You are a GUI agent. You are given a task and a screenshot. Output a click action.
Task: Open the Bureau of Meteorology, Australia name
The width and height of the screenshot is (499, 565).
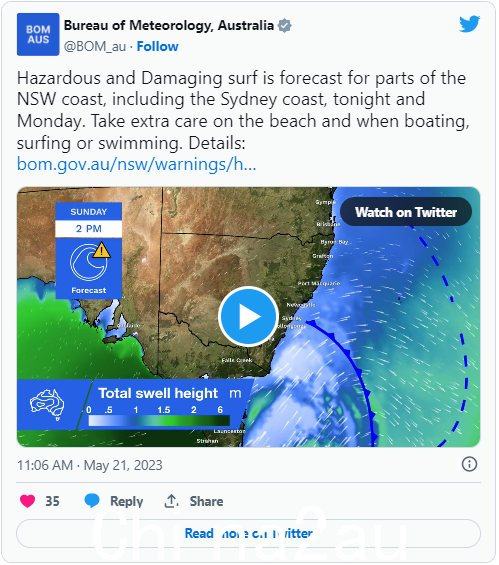coord(169,26)
